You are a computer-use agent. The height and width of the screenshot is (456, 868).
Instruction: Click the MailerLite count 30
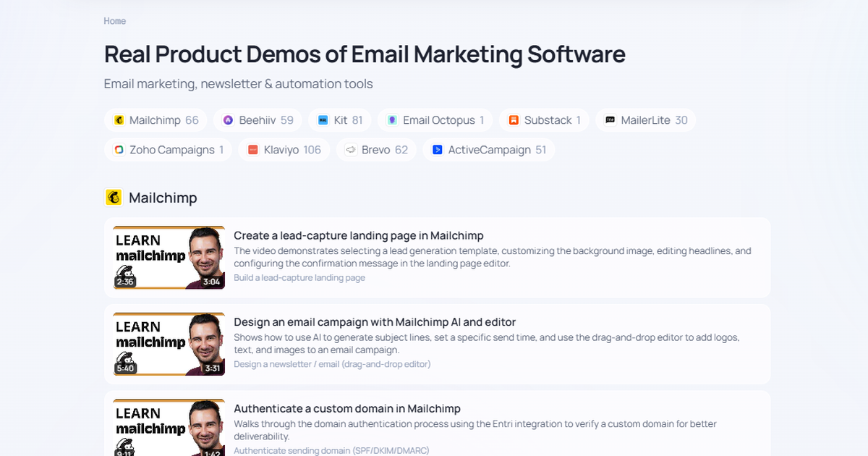coord(681,120)
